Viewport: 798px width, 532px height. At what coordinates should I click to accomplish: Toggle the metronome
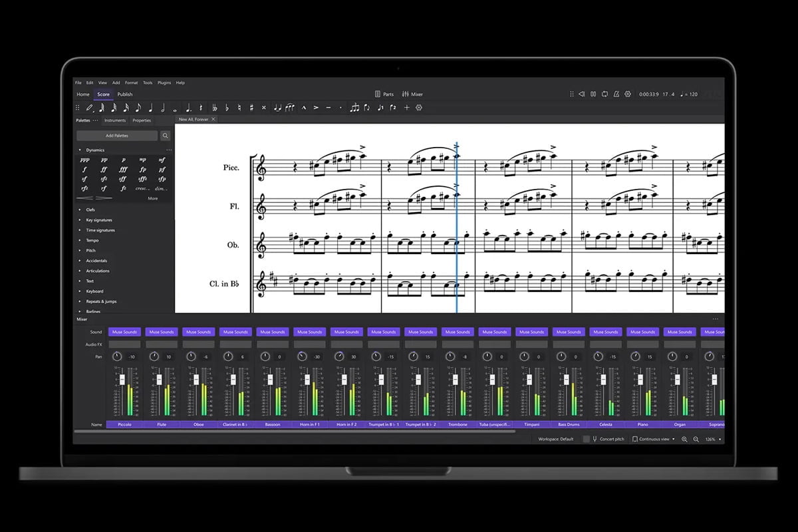(616, 94)
